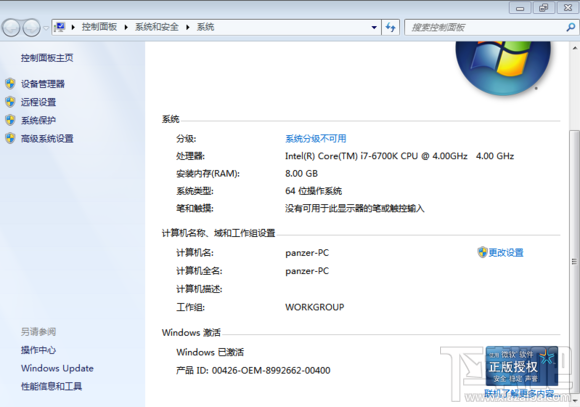The width and height of the screenshot is (580, 407).
Task: Click the 正版授权 genuine software badge
Action: [x=522, y=366]
